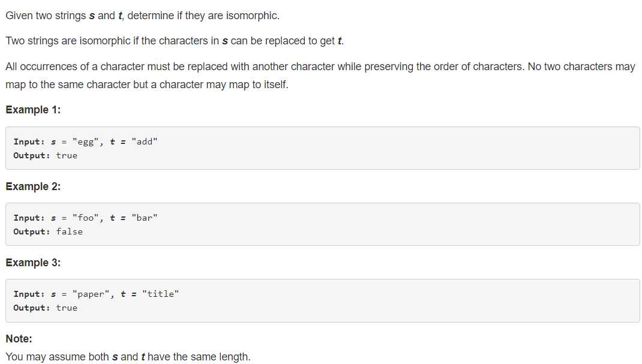Click the "add" string in Example 1
This screenshot has height=364, width=642.
point(145,142)
